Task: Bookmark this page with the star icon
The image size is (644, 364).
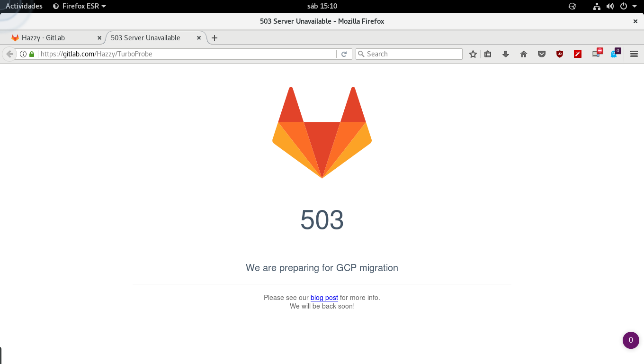Action: [473, 54]
